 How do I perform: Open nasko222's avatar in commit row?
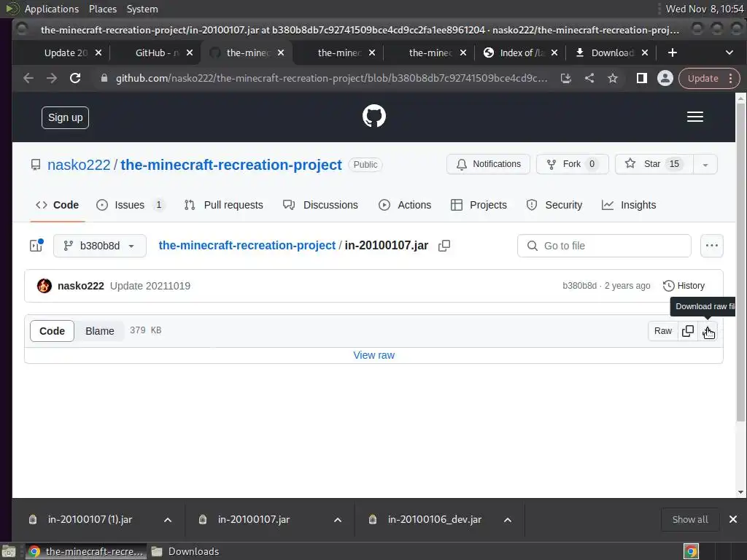(44, 286)
